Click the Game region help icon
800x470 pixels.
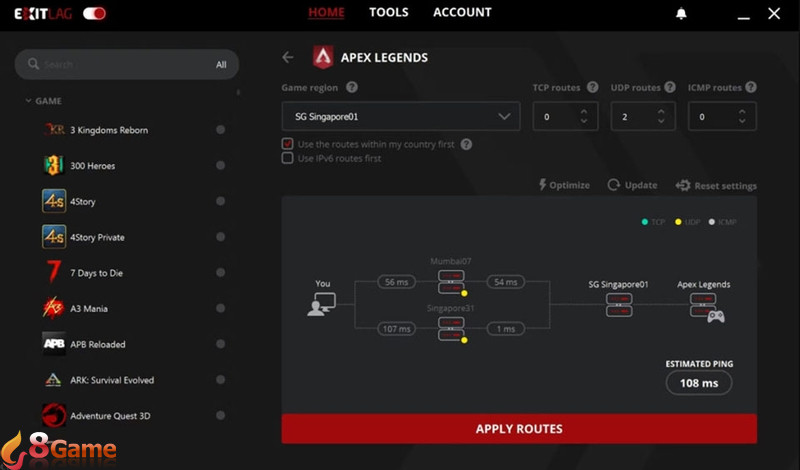click(x=352, y=88)
